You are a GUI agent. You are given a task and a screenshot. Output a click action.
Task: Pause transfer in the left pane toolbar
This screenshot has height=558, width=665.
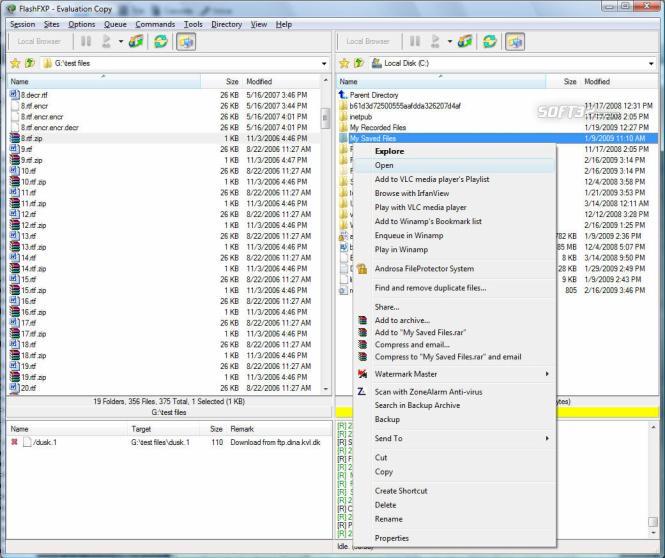tap(86, 42)
